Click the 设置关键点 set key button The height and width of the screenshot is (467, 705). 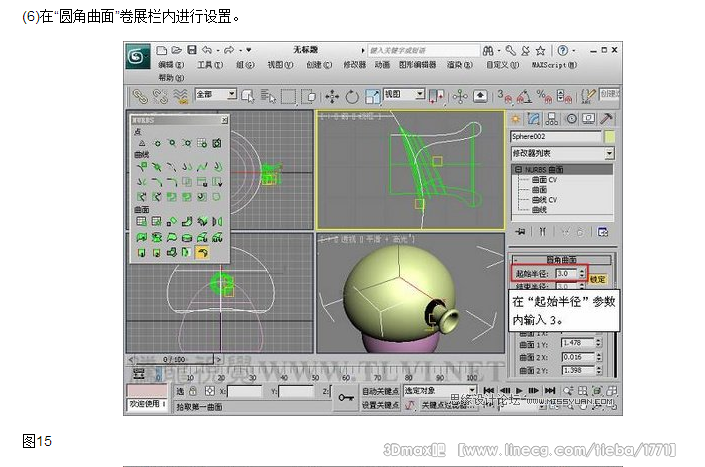click(380, 405)
